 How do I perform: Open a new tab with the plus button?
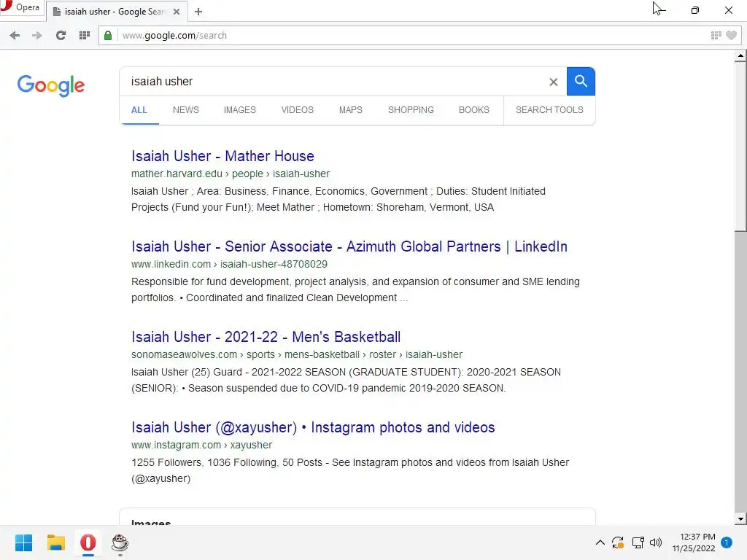coord(198,12)
